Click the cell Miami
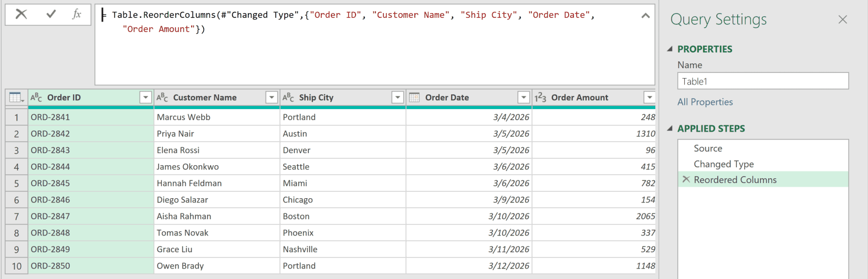 pyautogui.click(x=343, y=183)
